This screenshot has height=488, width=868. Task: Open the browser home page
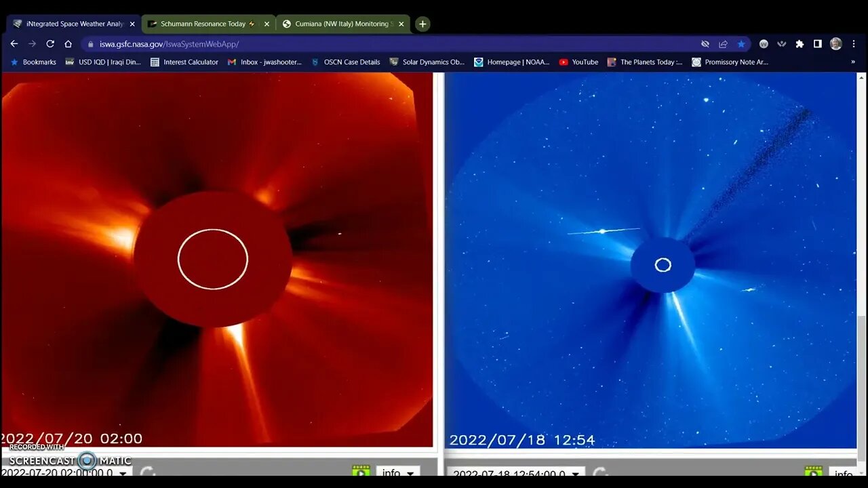(68, 43)
